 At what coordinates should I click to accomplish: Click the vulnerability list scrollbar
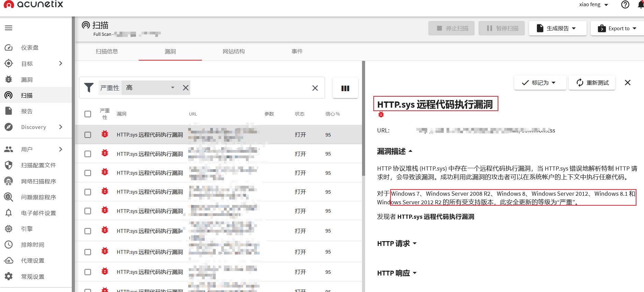pyautogui.click(x=363, y=119)
